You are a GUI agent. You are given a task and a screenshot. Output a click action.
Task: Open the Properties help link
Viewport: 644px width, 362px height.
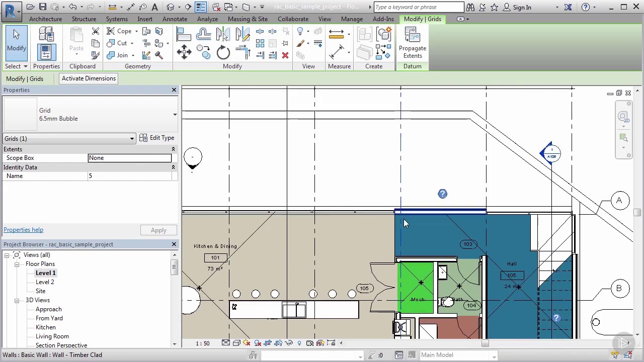coord(23,230)
